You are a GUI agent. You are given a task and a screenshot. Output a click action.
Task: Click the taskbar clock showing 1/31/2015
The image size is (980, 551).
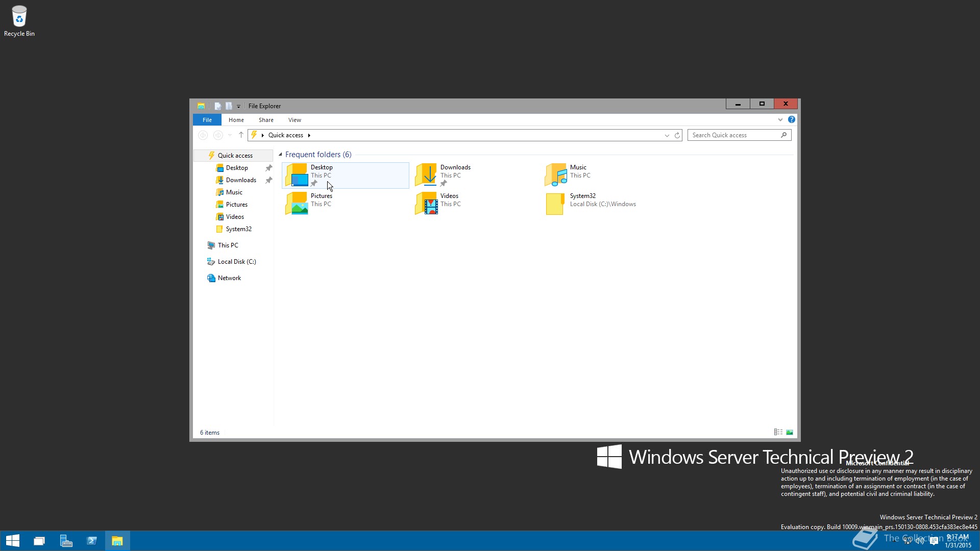[958, 541]
